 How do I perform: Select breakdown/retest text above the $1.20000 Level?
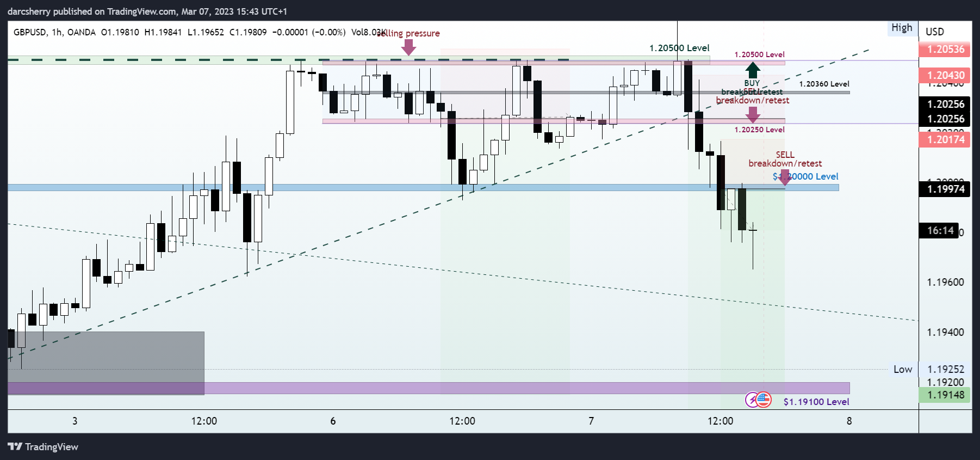[x=785, y=163]
